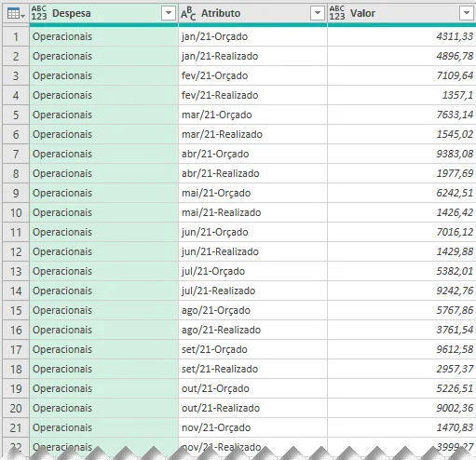Select row number 21
The image size is (476, 460).
pos(16,427)
